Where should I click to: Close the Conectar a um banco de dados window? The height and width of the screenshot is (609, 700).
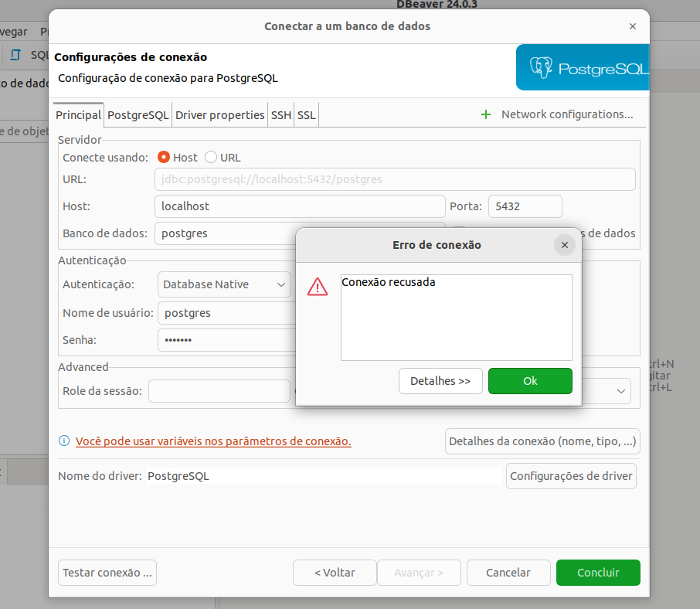point(633,26)
